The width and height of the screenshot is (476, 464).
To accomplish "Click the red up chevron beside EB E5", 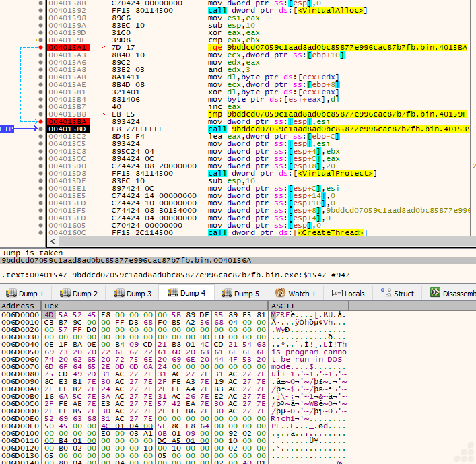I will 103,113.
